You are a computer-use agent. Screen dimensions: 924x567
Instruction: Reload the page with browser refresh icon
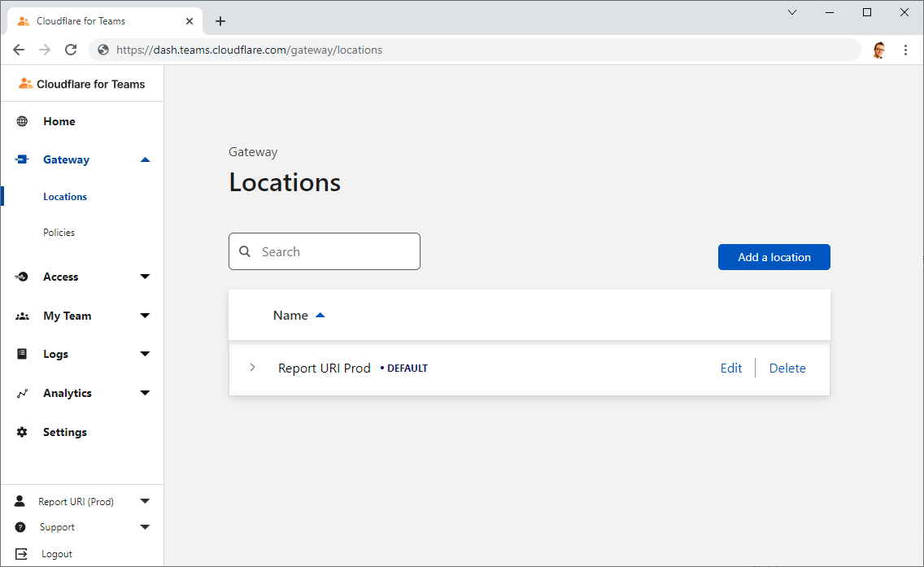[71, 50]
